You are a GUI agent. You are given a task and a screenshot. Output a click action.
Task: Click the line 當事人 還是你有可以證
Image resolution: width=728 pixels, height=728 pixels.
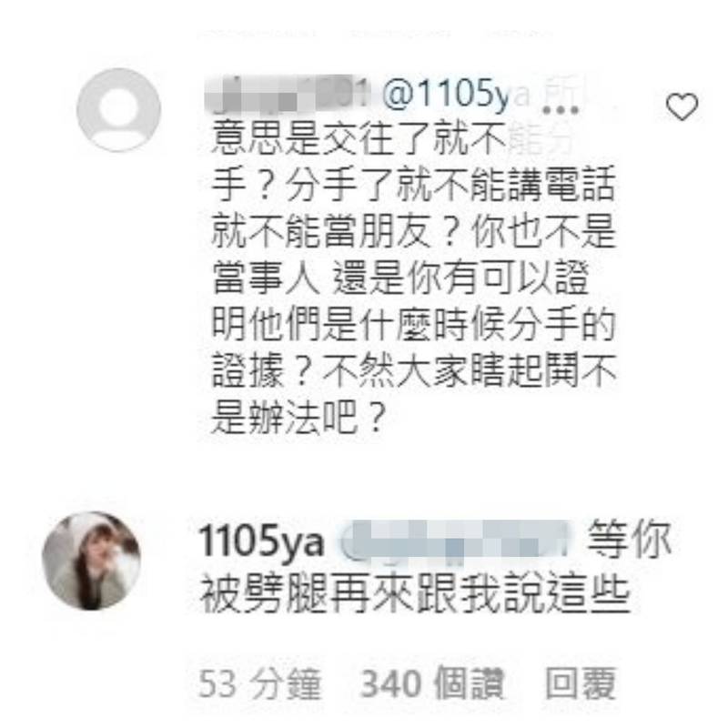[x=400, y=278]
